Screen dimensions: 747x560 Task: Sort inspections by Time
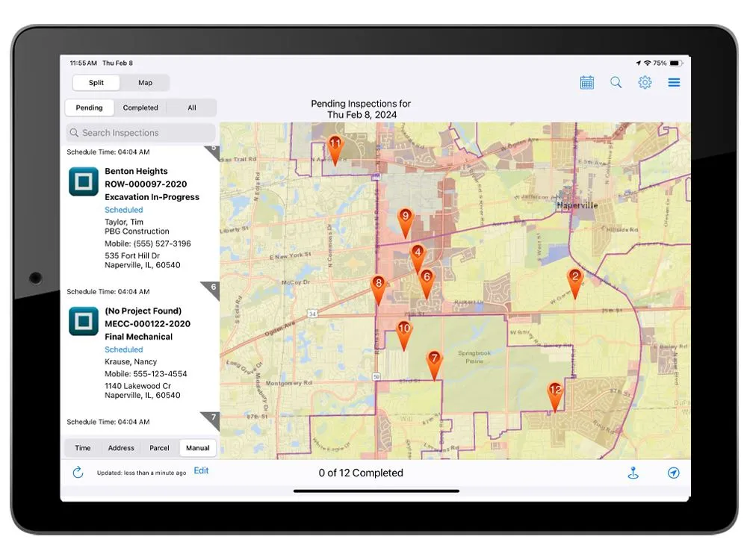pyautogui.click(x=83, y=448)
